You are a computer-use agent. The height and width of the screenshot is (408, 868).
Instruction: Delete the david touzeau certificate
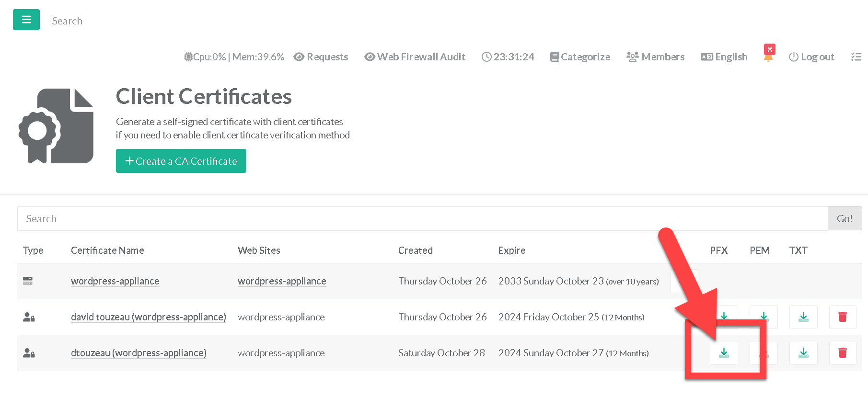click(843, 317)
